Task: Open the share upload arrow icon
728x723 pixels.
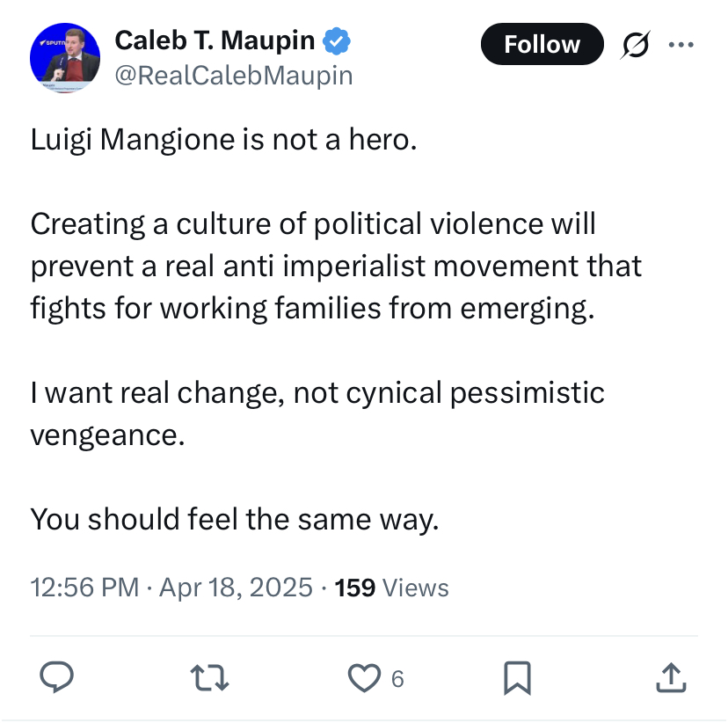Action: coord(671,678)
